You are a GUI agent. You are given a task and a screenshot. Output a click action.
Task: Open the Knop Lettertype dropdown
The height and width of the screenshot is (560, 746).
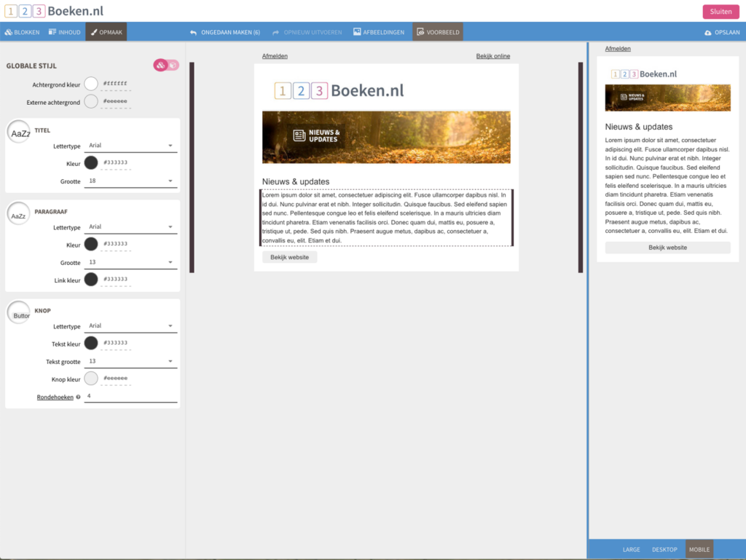click(130, 326)
